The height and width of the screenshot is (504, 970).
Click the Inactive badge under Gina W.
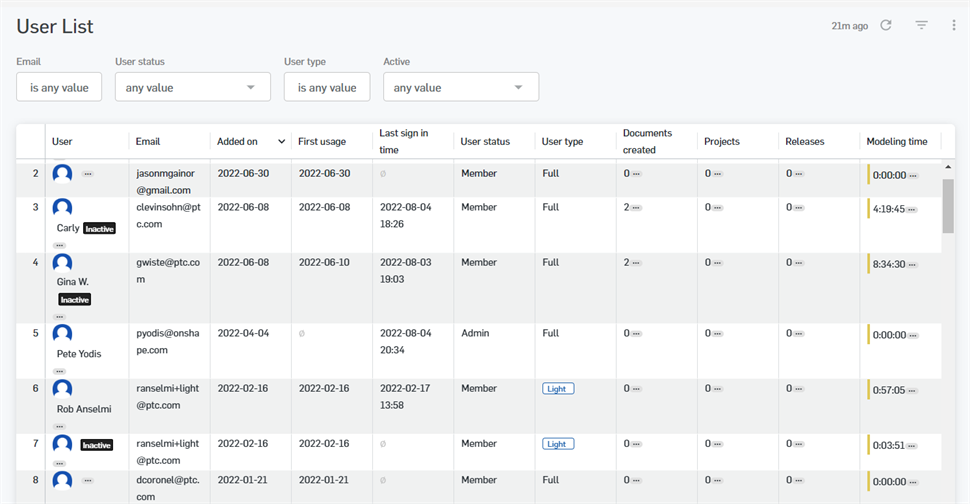74,299
